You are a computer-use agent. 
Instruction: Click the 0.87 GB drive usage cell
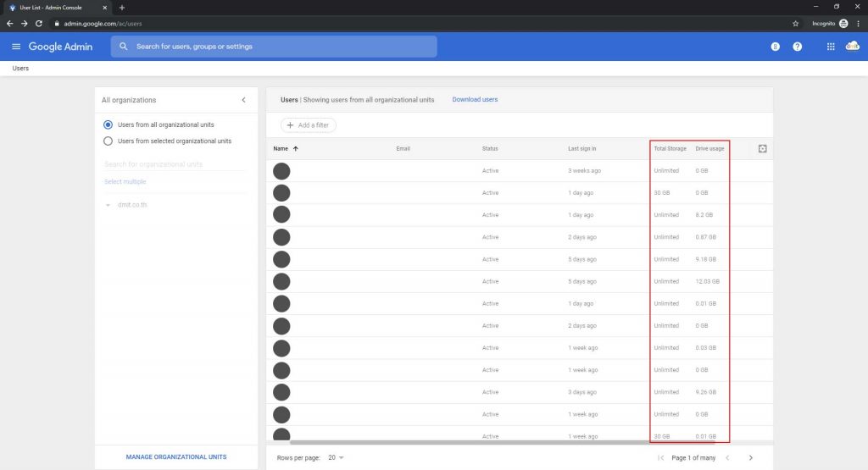pos(706,237)
